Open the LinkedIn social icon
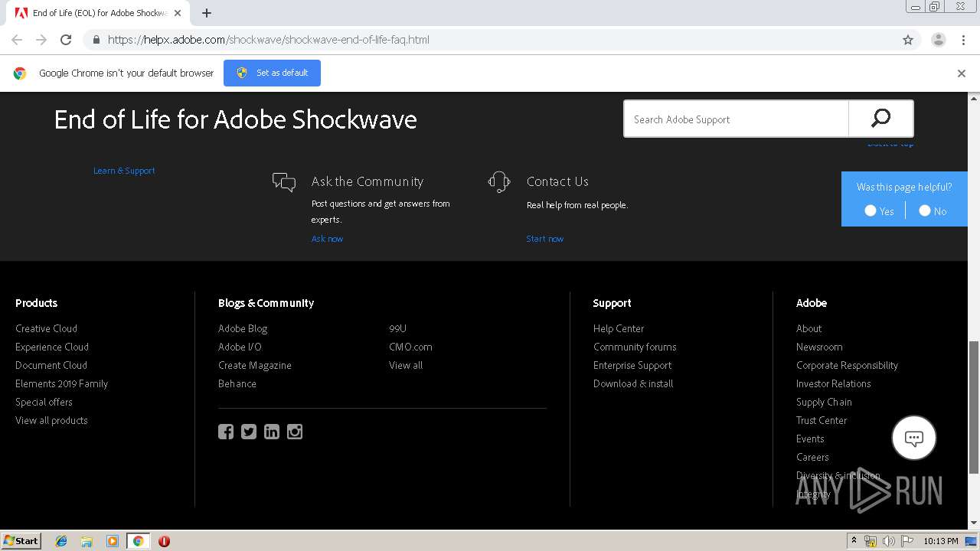 point(272,432)
